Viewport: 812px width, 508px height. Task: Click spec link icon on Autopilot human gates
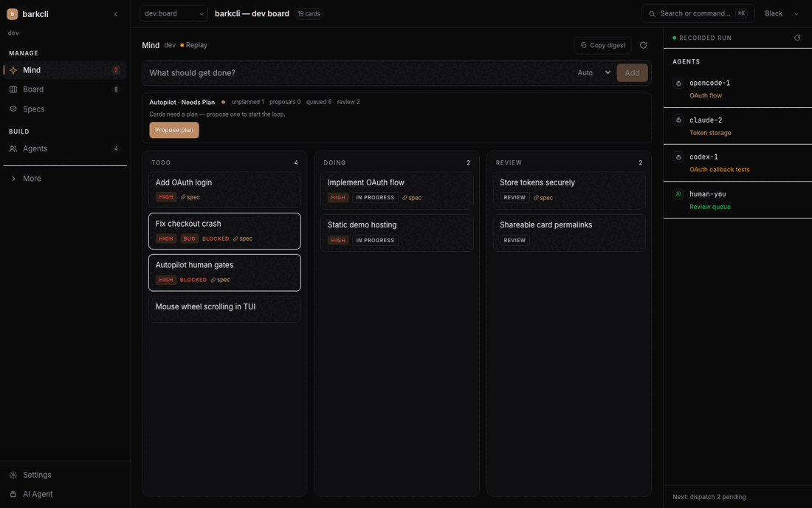[x=213, y=280]
